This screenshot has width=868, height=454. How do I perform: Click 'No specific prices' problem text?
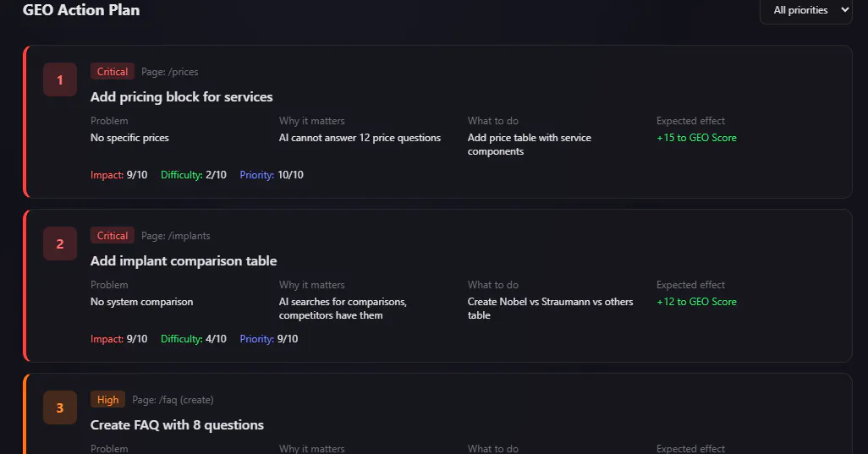129,138
